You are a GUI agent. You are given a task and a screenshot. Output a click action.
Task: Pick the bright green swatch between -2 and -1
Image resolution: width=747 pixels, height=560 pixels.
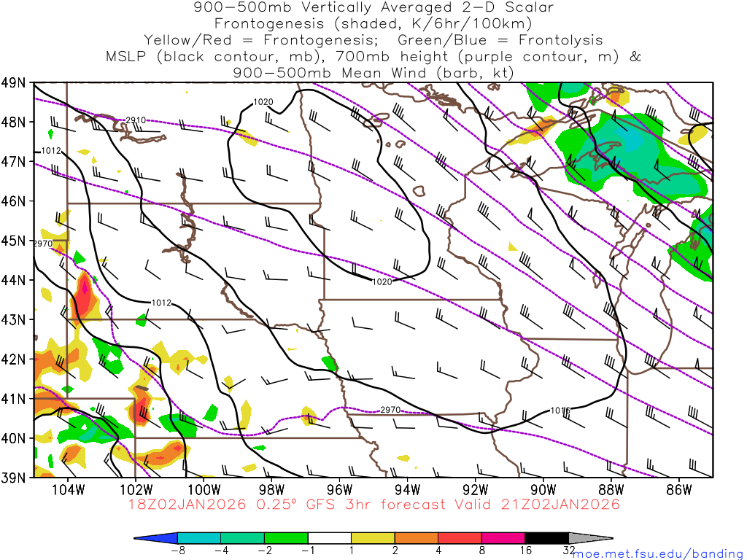[285, 538]
